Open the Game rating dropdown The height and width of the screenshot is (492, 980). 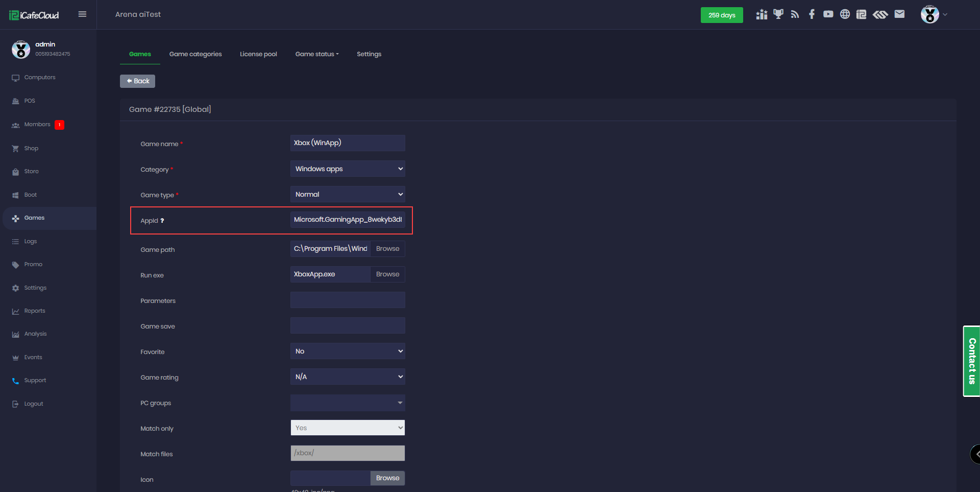[348, 377]
